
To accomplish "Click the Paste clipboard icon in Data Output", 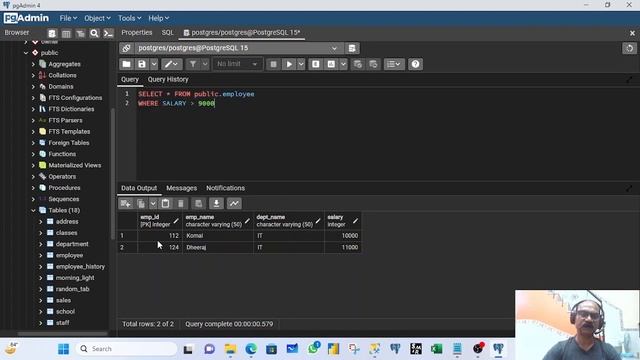I will pos(165,203).
